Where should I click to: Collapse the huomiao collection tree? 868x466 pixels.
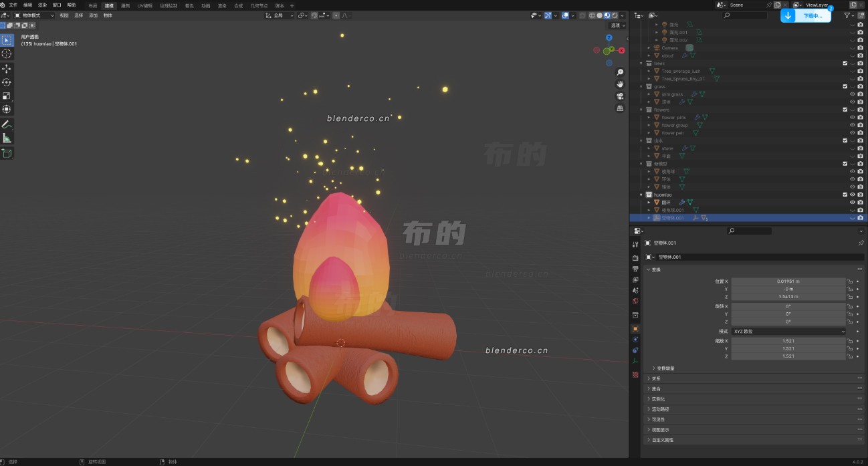(641, 195)
